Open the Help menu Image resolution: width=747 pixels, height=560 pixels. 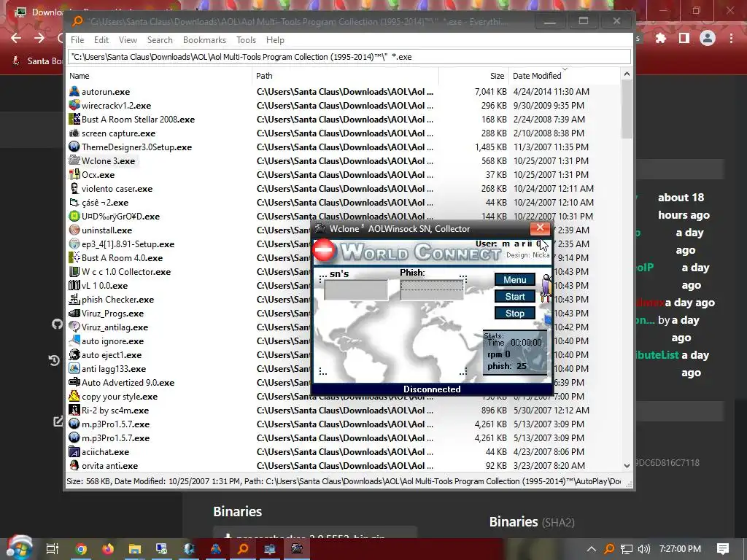click(275, 40)
